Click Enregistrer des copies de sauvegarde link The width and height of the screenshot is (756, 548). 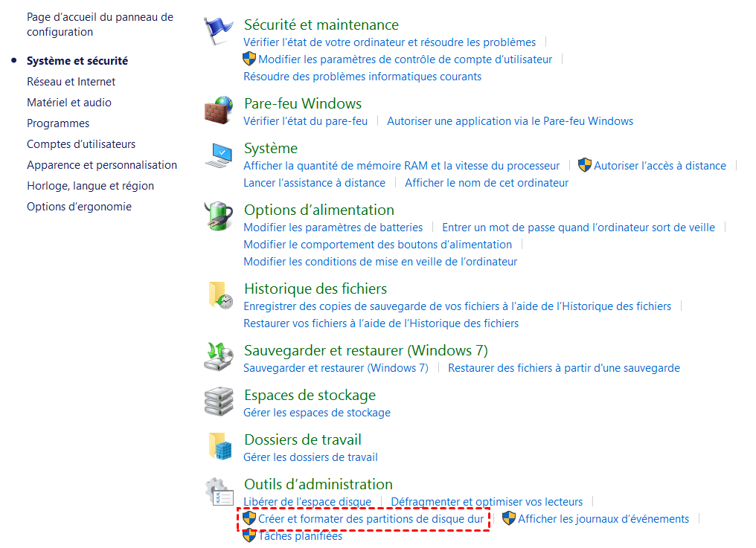click(457, 306)
